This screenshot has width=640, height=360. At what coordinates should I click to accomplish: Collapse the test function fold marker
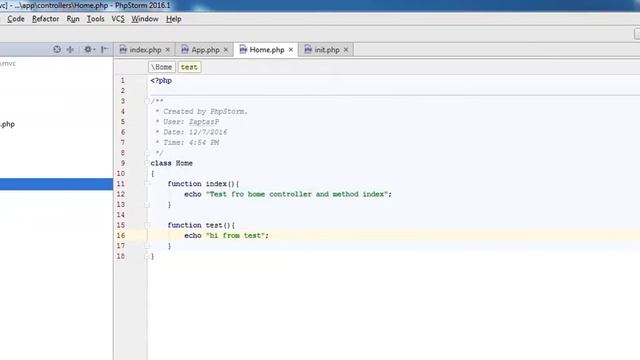147,225
